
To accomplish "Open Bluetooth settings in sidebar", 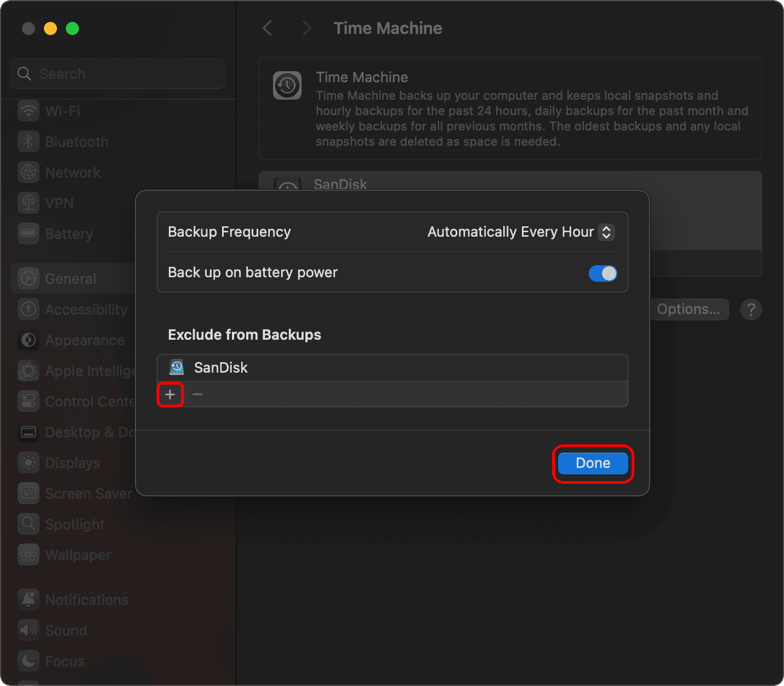I will [x=77, y=142].
